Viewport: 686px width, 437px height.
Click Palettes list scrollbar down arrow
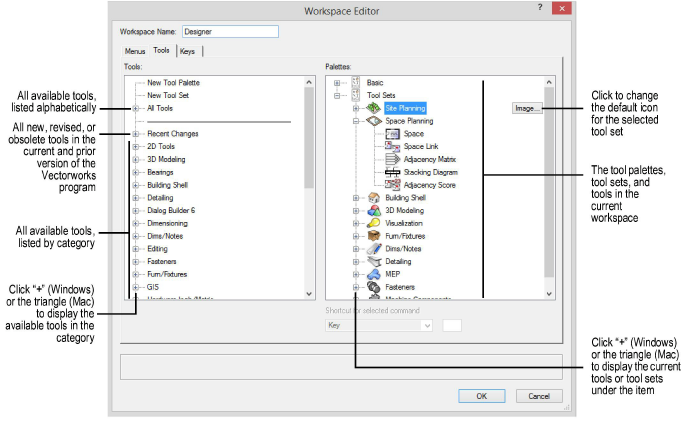[x=549, y=294]
